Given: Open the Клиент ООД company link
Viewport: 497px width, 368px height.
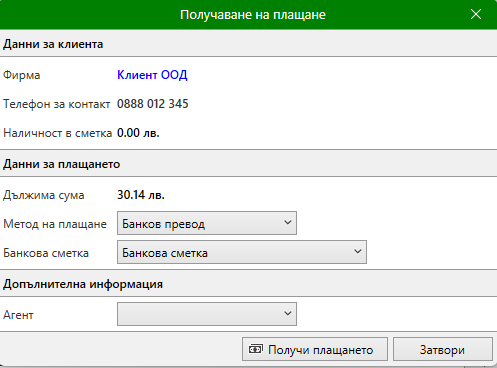Looking at the screenshot, I should (152, 75).
